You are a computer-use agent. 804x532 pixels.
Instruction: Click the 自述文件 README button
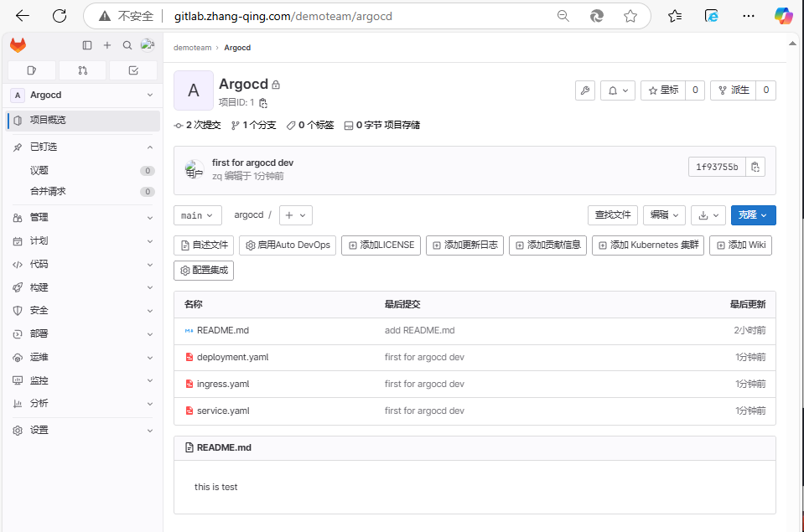204,245
